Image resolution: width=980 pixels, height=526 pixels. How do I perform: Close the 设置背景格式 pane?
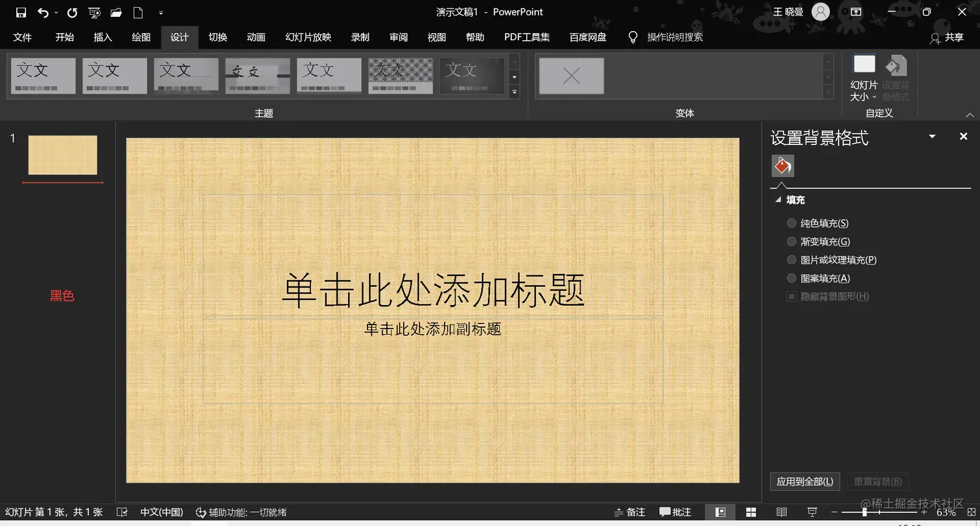963,136
